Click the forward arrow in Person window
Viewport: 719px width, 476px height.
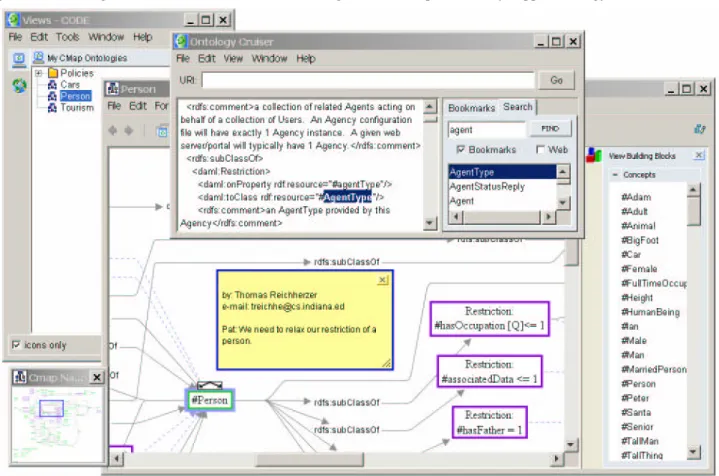pyautogui.click(x=129, y=131)
